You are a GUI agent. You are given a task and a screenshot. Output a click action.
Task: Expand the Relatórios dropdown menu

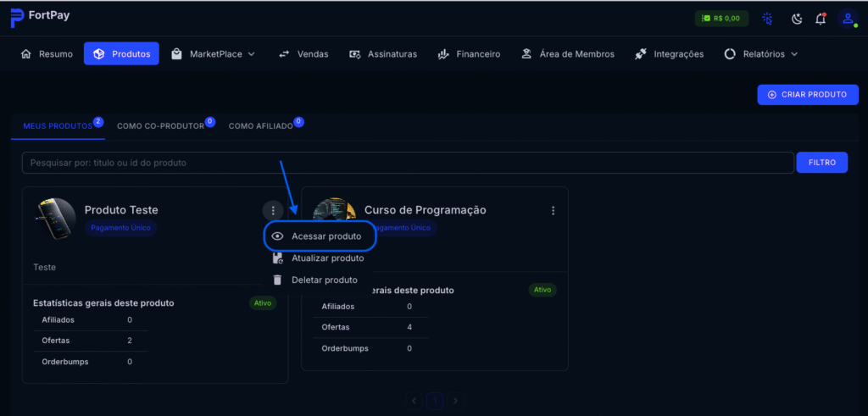760,54
